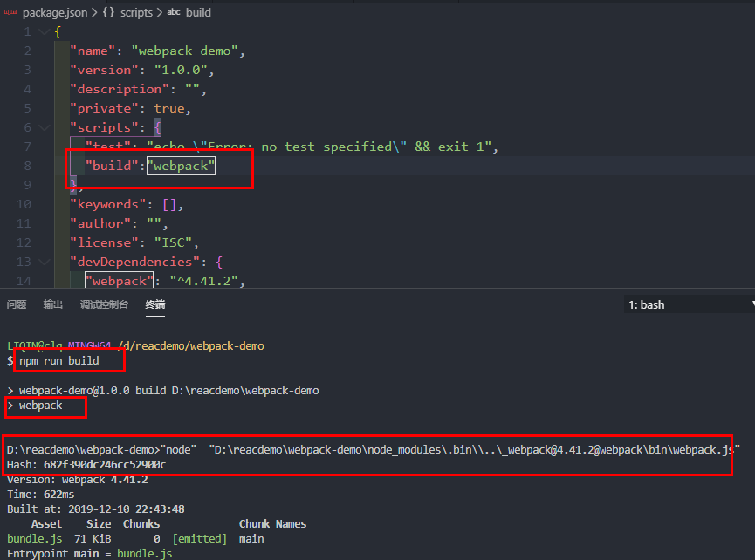Viewport: 755px width, 560px height.
Task: Click the 'Built at' timestamp line
Action: point(96,509)
